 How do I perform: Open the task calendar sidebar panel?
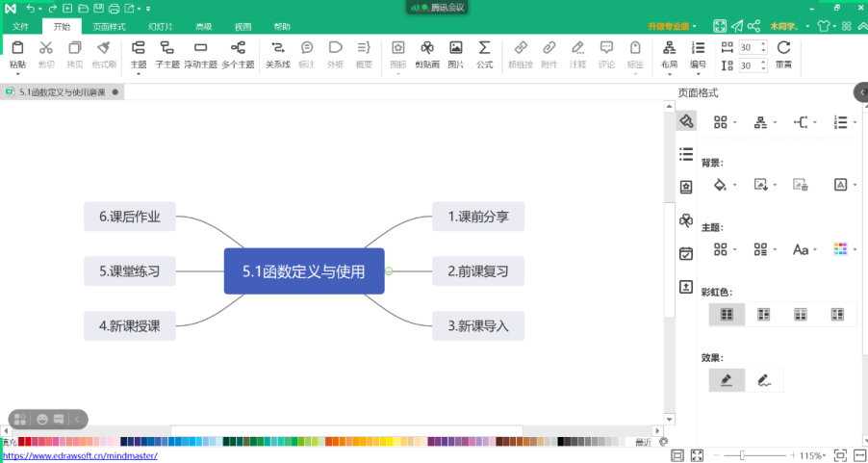point(686,254)
